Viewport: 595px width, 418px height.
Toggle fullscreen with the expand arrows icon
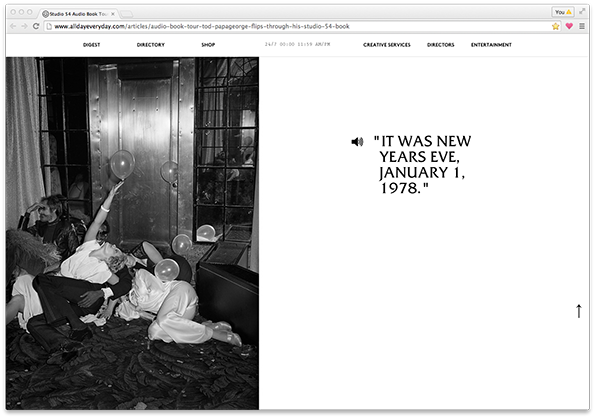pyautogui.click(x=582, y=12)
